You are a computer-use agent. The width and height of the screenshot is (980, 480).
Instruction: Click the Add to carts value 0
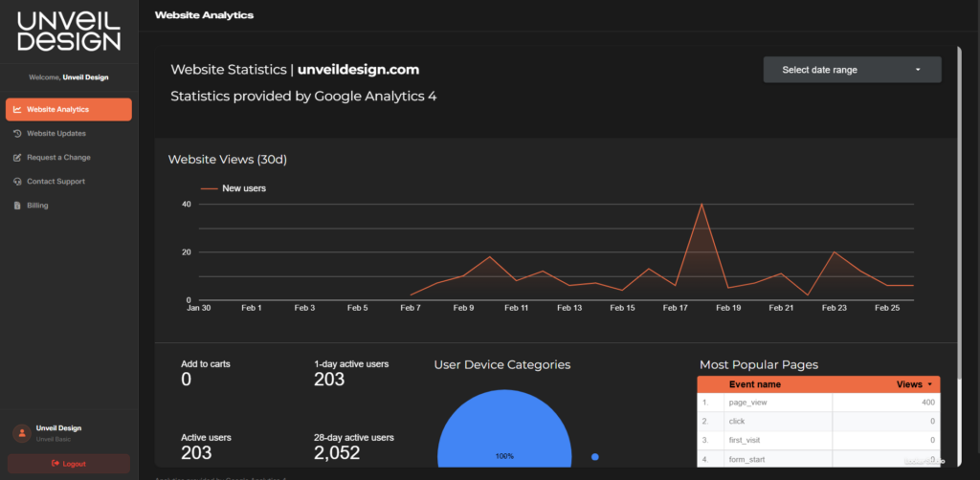pyautogui.click(x=187, y=379)
